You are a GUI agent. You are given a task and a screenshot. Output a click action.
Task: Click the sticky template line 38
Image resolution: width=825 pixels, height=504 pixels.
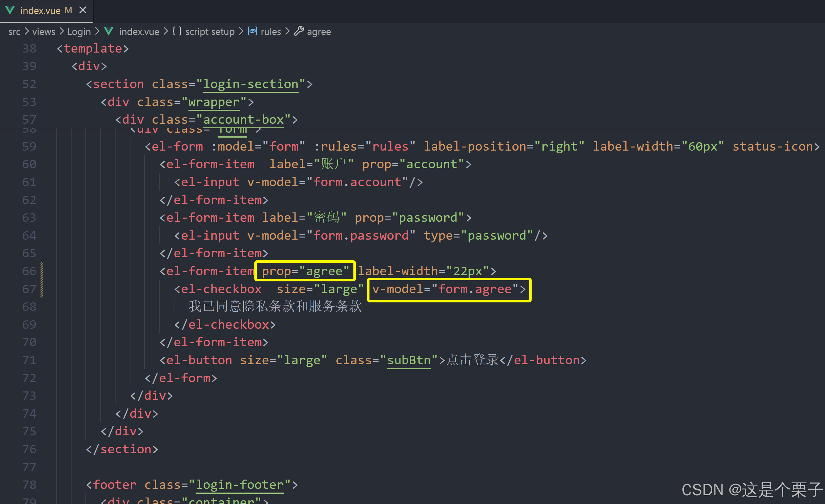click(x=93, y=49)
